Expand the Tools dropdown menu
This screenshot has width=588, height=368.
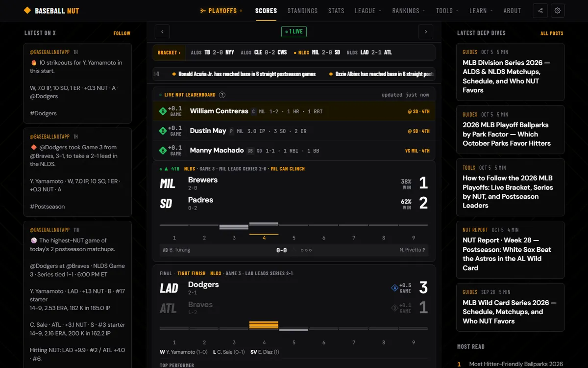pos(447,11)
